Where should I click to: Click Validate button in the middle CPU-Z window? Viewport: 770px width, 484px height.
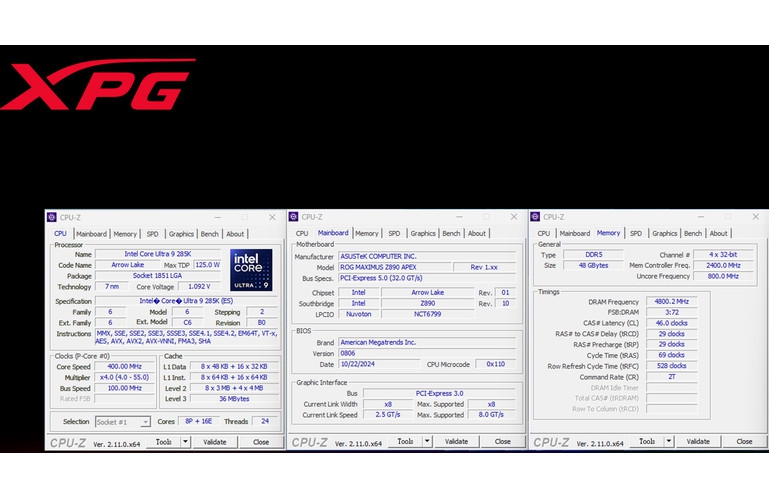(456, 442)
